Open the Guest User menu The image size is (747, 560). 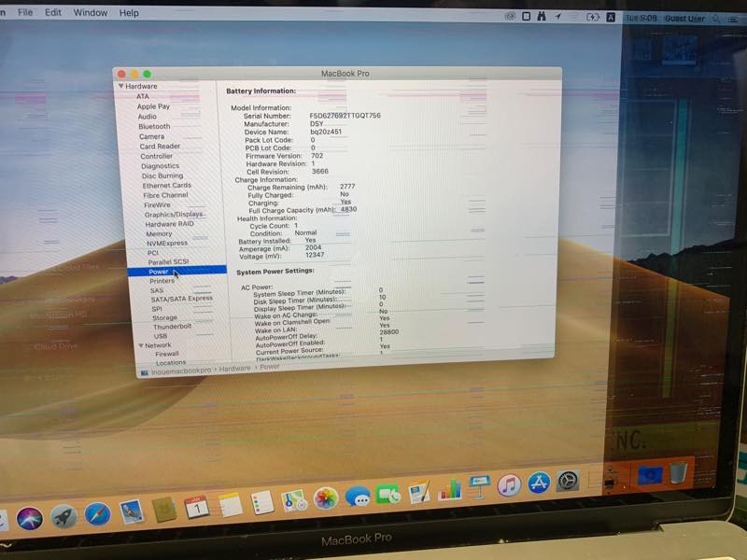coord(684,19)
